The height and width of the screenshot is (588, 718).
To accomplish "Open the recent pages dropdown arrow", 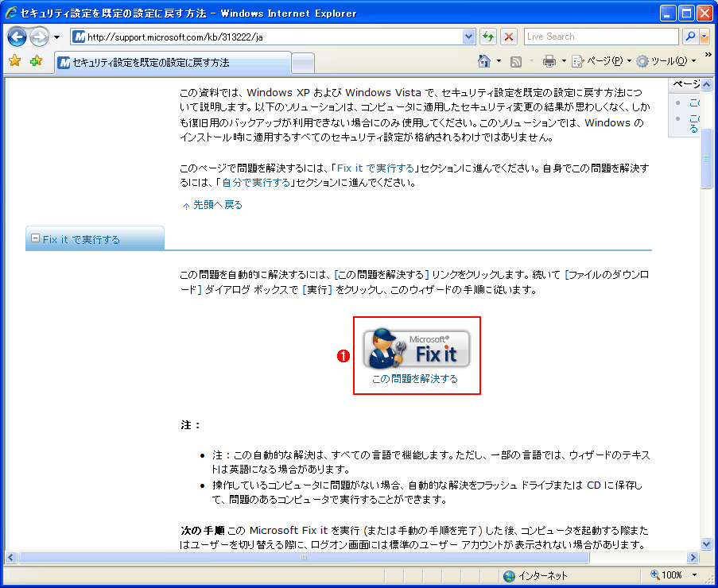I will 56,37.
